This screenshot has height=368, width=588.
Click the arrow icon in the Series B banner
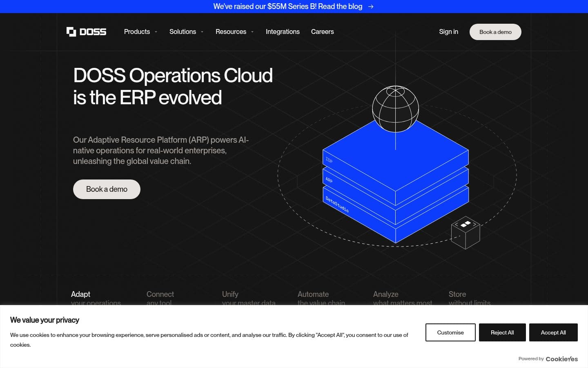(x=371, y=7)
